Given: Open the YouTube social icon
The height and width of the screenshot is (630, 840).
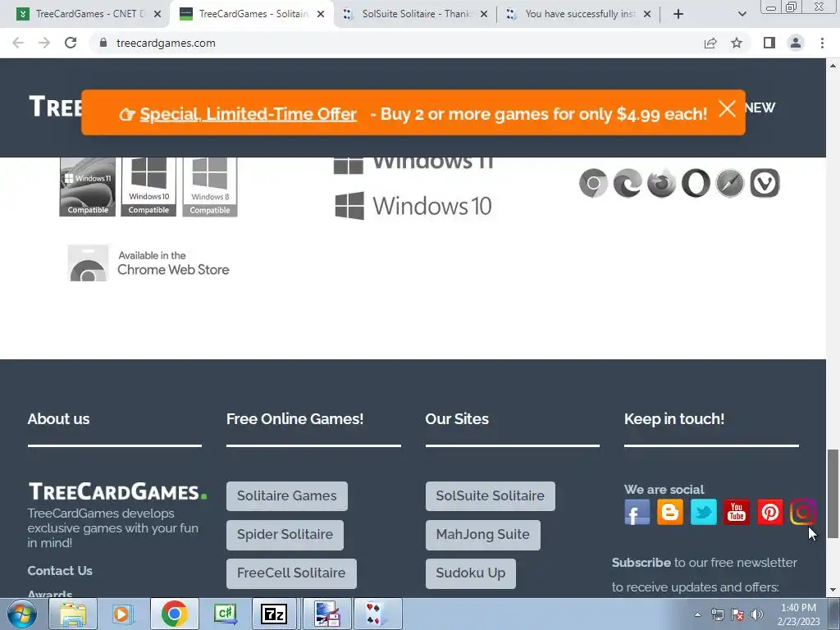Looking at the screenshot, I should 737,512.
